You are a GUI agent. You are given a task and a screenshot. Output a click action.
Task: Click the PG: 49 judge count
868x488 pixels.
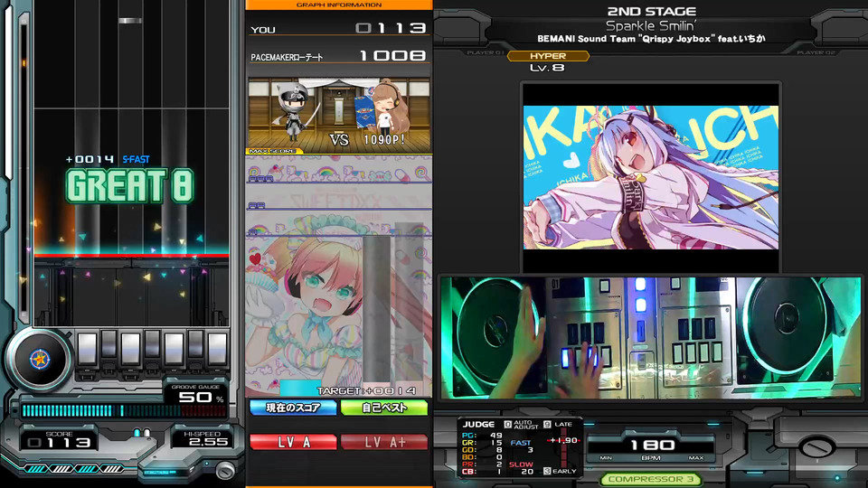point(482,436)
